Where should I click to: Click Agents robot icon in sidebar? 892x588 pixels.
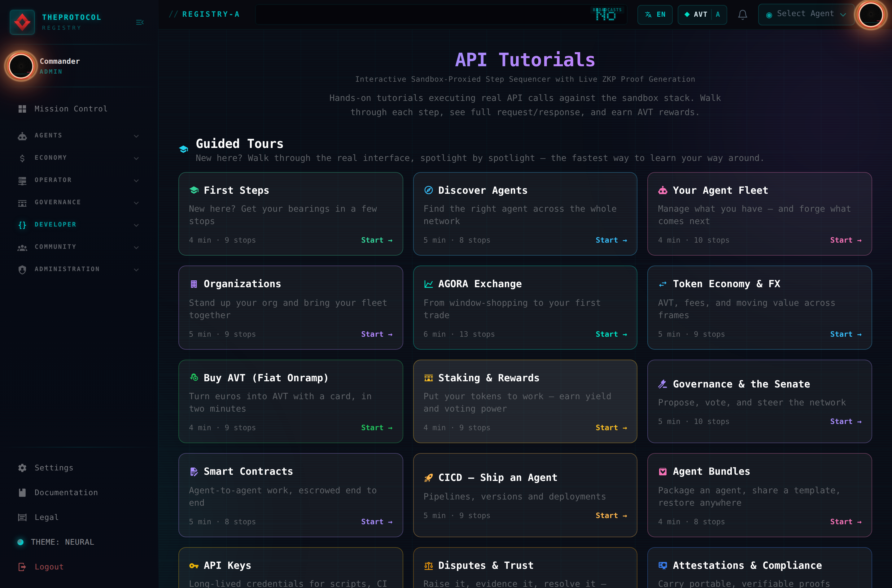tap(22, 136)
